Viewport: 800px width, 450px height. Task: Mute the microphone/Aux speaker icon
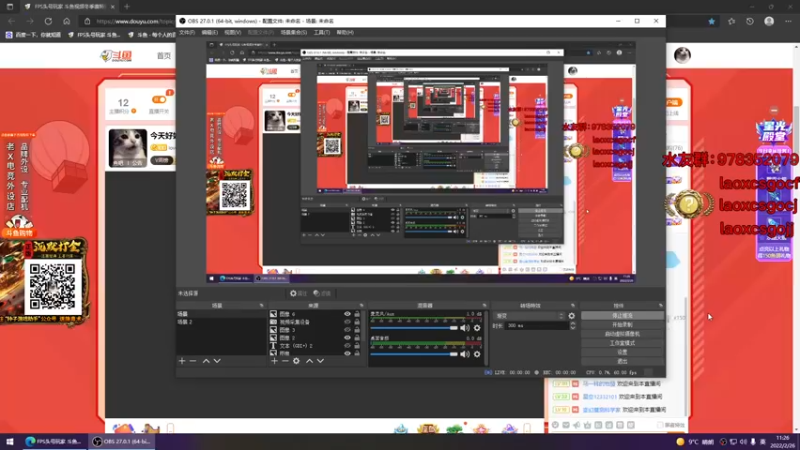pos(465,328)
